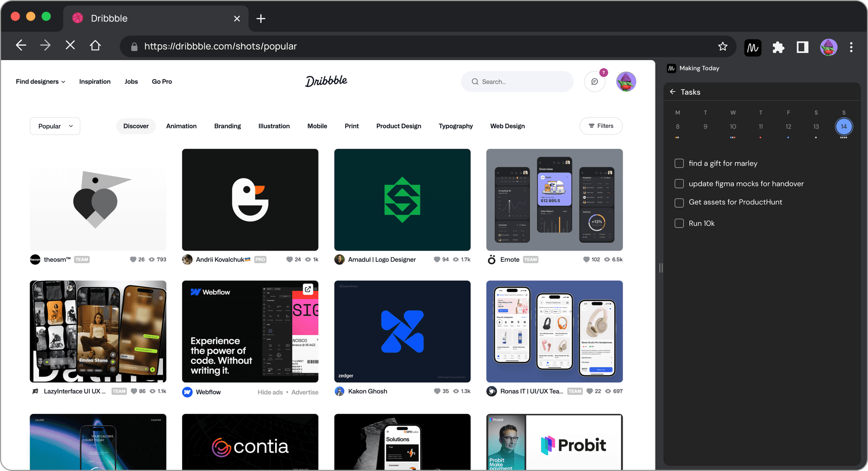Image resolution: width=868 pixels, height=471 pixels.
Task: Click the external link icon on Webflow ad
Action: pos(308,289)
